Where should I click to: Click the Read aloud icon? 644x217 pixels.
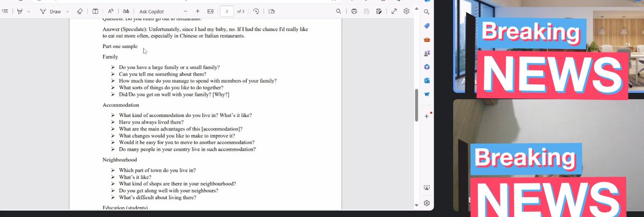pyautogui.click(x=110, y=11)
